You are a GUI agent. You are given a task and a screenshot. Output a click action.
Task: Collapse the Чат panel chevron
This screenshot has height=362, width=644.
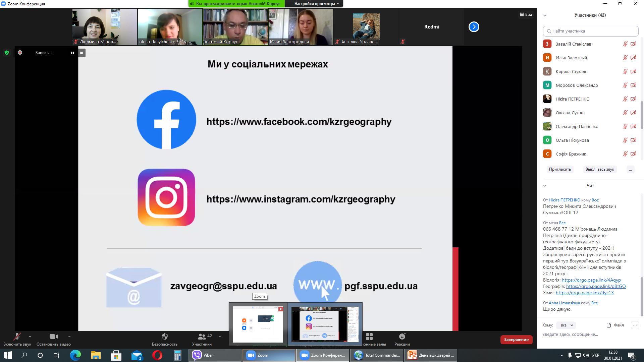(545, 186)
